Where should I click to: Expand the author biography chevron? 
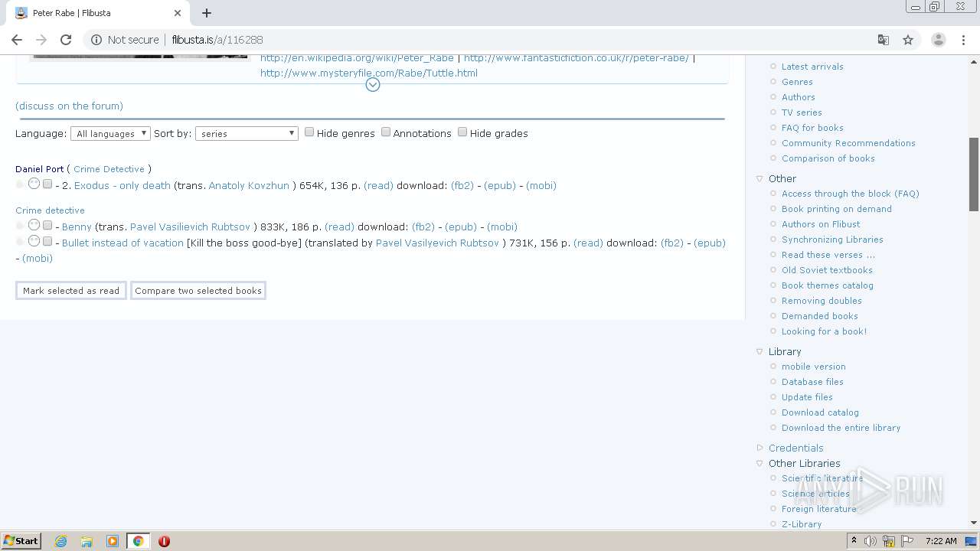coord(373,84)
